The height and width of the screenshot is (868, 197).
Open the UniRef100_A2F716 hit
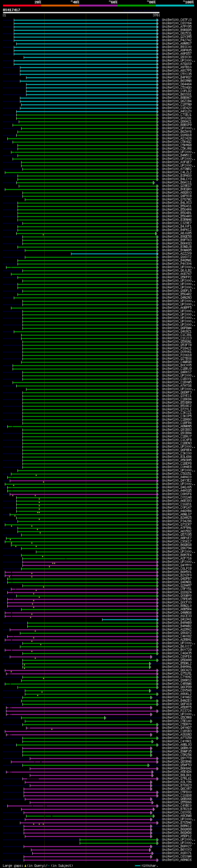coord(176,558)
